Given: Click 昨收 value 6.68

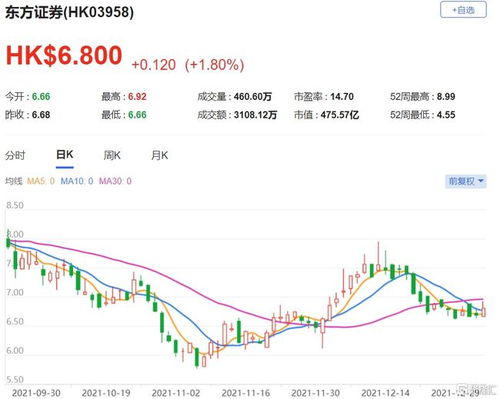Looking at the screenshot, I should pos(41,115).
